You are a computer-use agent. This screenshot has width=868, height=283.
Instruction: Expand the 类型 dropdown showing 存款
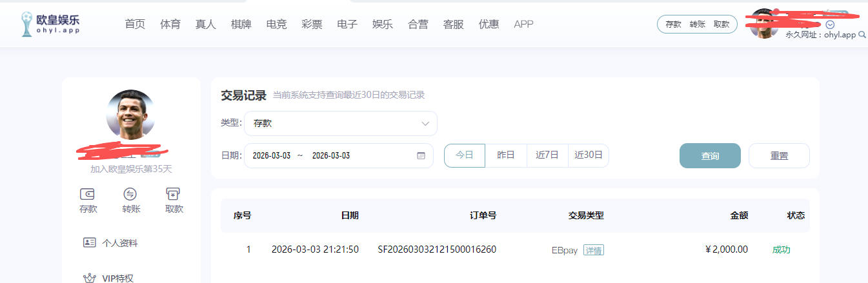coord(340,123)
